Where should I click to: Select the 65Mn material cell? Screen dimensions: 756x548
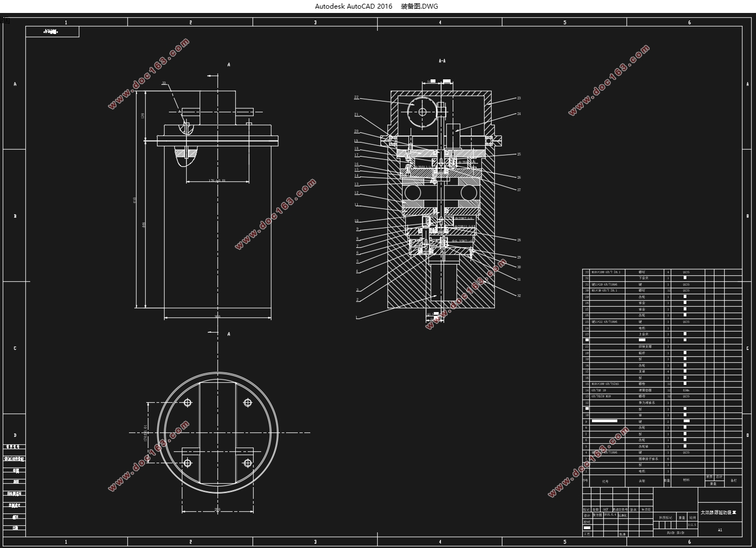pos(686,390)
